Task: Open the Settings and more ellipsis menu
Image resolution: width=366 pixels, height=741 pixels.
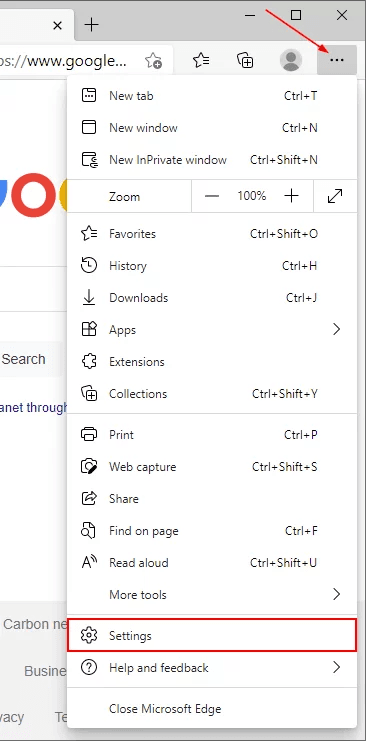Action: coord(337,60)
